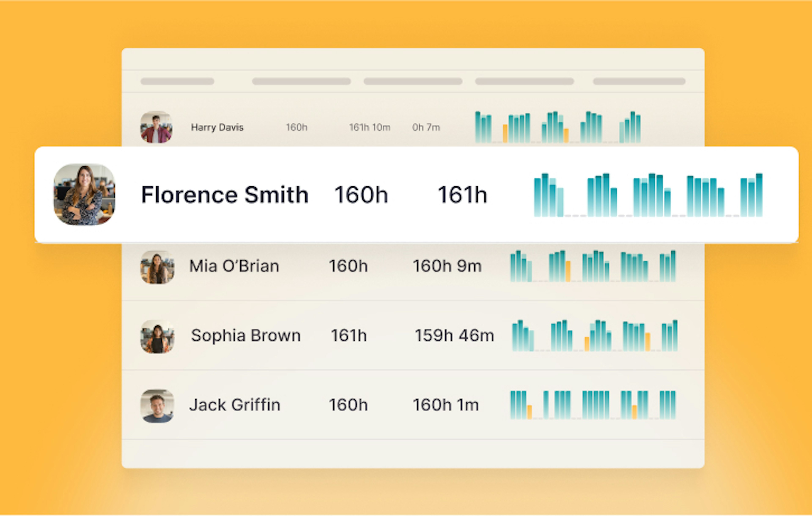This screenshot has width=812, height=516.
Task: Click Mia O'Brian's avatar thumbnail
Action: point(157,267)
